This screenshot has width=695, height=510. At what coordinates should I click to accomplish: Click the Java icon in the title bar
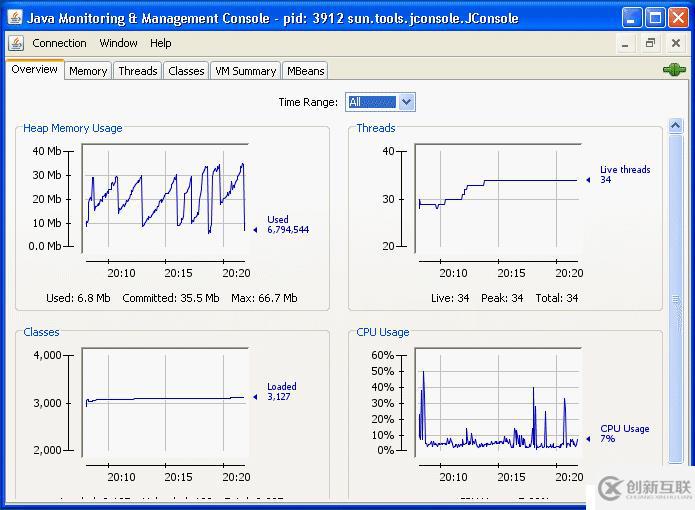coord(14,18)
